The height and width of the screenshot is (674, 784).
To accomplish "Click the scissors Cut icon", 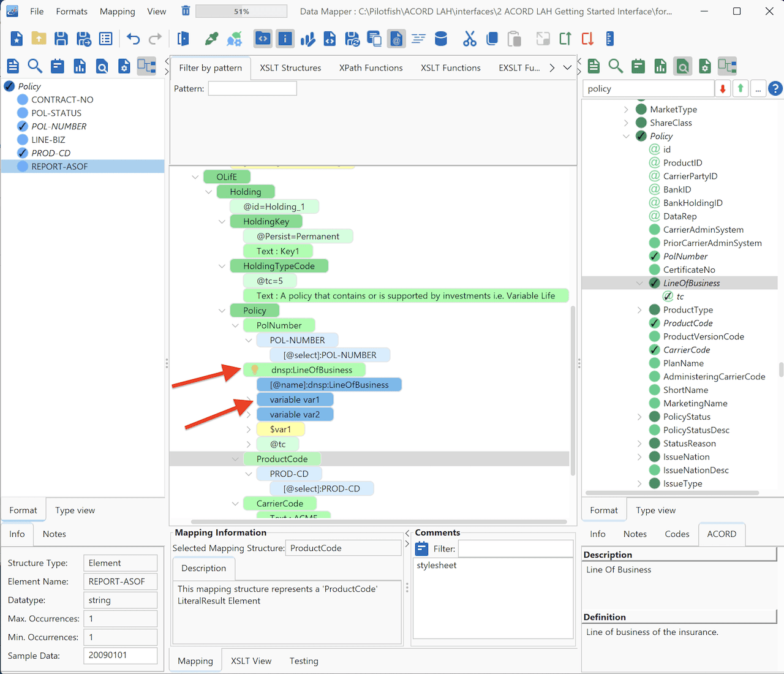I will pyautogui.click(x=470, y=39).
